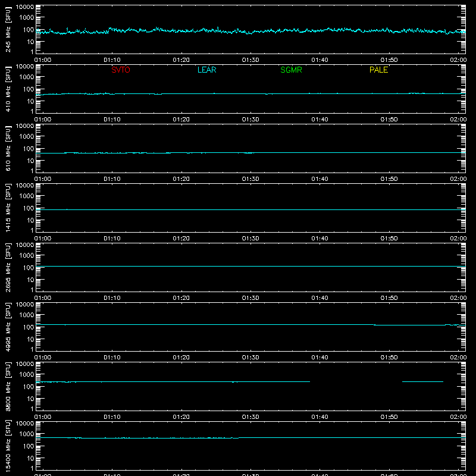The height and width of the screenshot is (476, 476).
Task: Click the red SVTO station label
Action: [121, 70]
